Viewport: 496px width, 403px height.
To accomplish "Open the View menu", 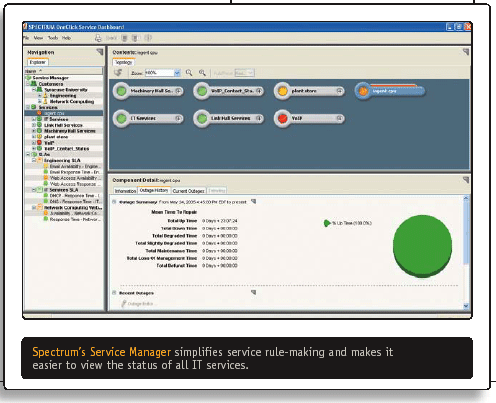I will tap(38, 38).
